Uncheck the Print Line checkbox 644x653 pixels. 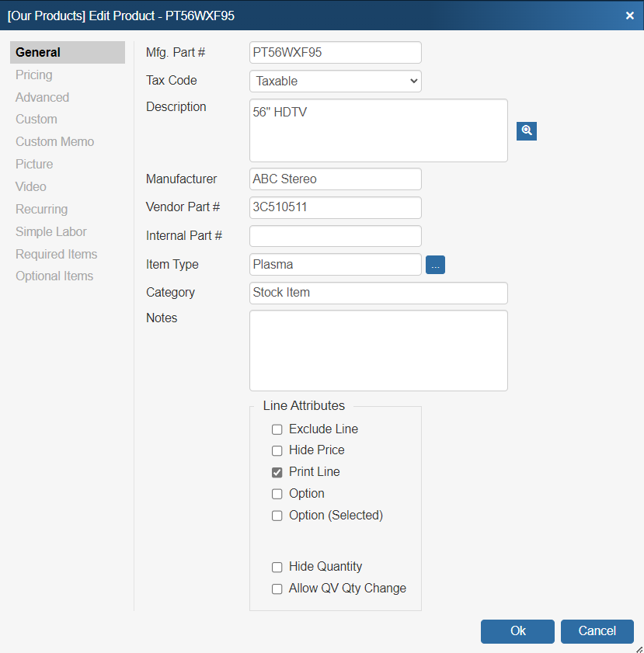tap(277, 472)
